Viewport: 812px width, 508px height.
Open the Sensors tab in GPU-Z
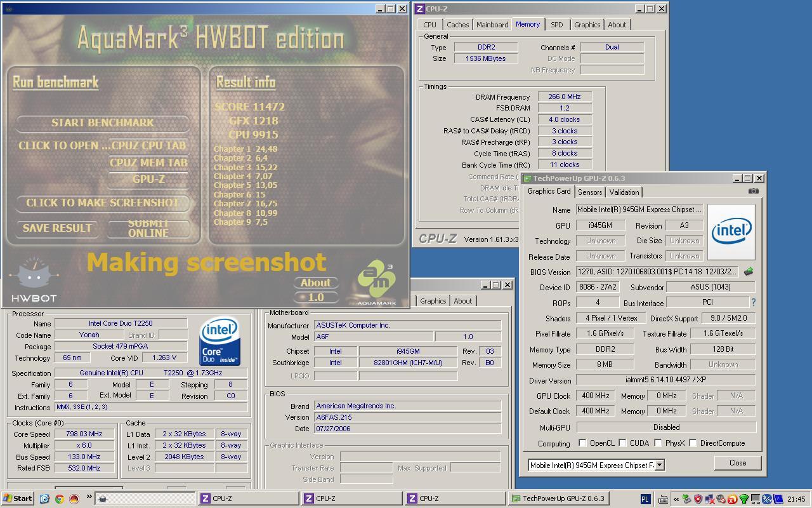(590, 192)
